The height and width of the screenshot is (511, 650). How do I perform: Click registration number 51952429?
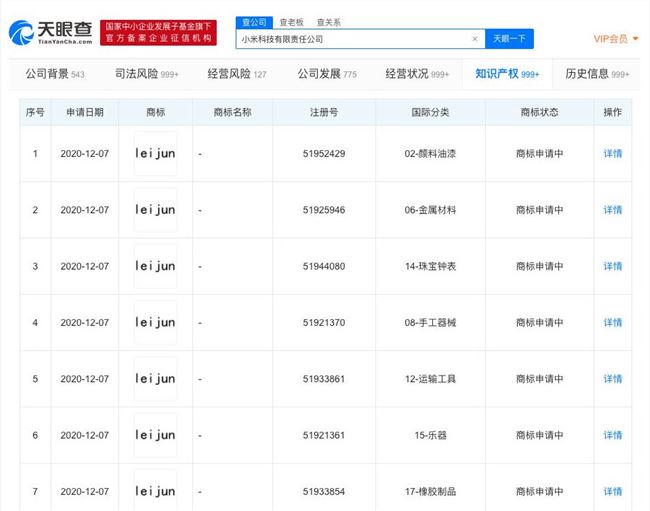pos(324,154)
